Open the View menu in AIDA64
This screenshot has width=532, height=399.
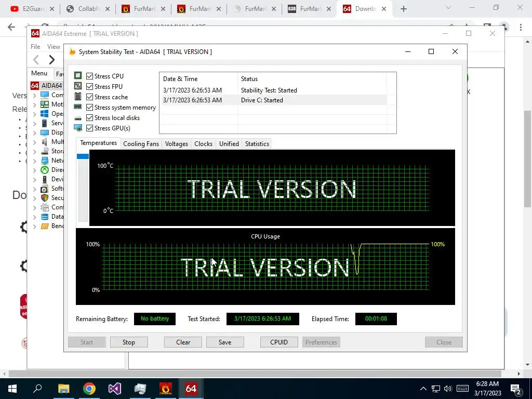[x=54, y=46]
